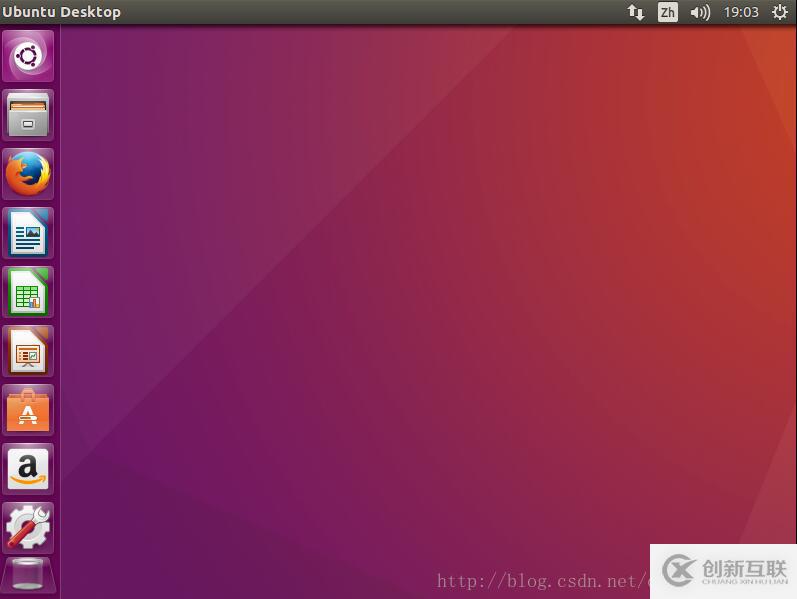Open Ubuntu Software center
Image resolution: width=797 pixels, height=599 pixels.
tap(28, 410)
